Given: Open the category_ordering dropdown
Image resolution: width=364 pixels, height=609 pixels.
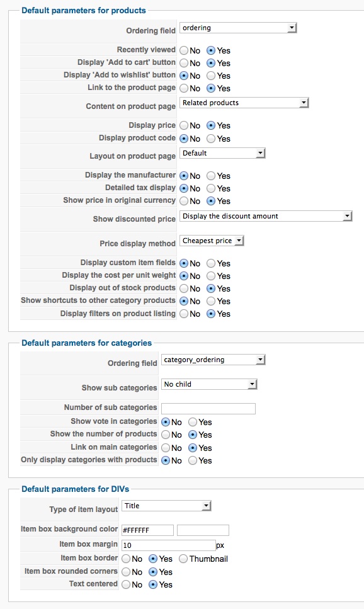Looking at the screenshot, I should (213, 360).
